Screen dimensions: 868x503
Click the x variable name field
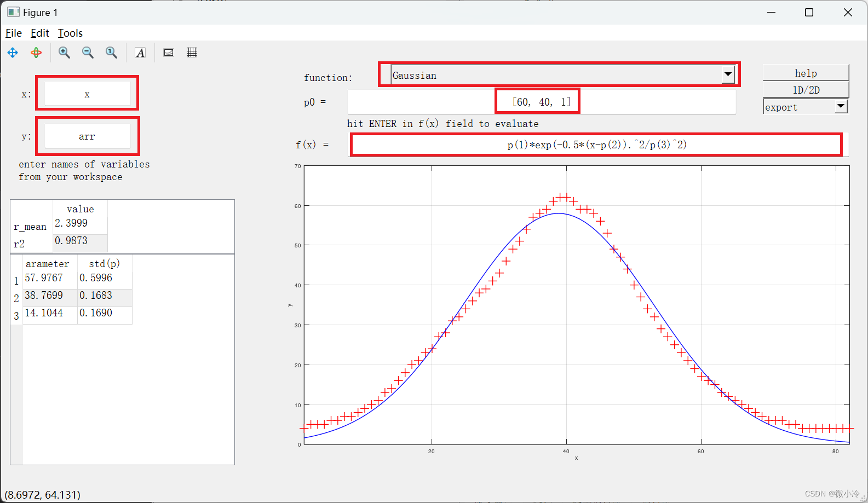pyautogui.click(x=87, y=94)
